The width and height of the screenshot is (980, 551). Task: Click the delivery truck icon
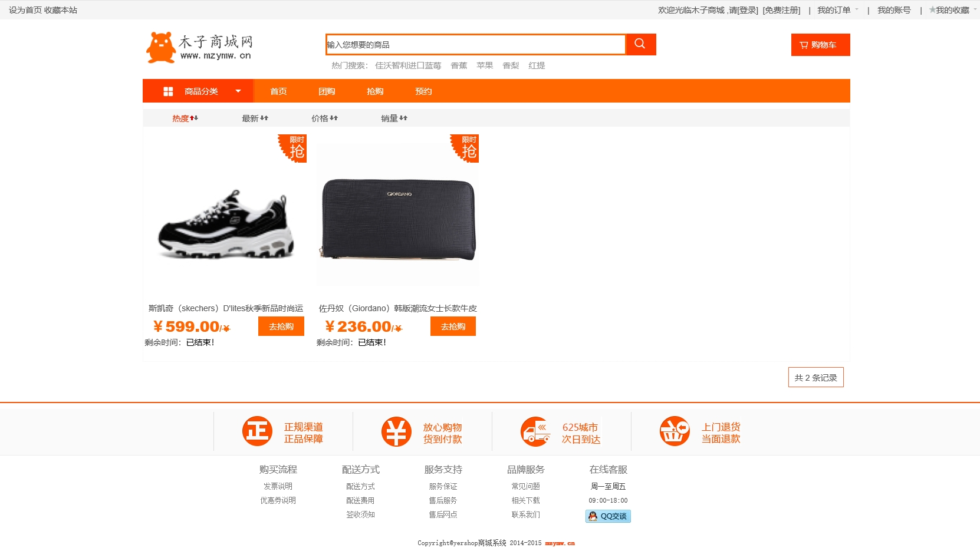point(535,431)
